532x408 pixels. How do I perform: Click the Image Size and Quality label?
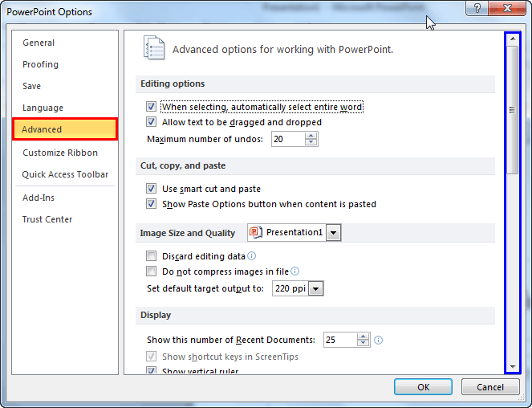point(188,233)
